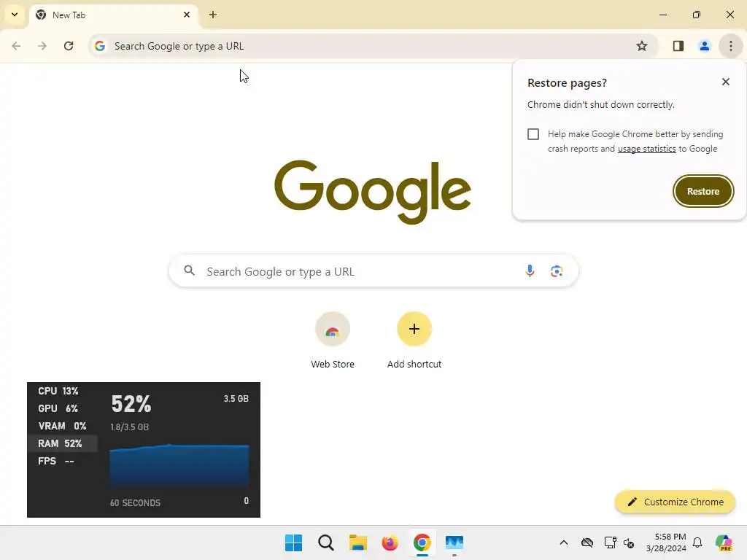Select the New Tab tab
The image size is (747, 560).
click(115, 15)
